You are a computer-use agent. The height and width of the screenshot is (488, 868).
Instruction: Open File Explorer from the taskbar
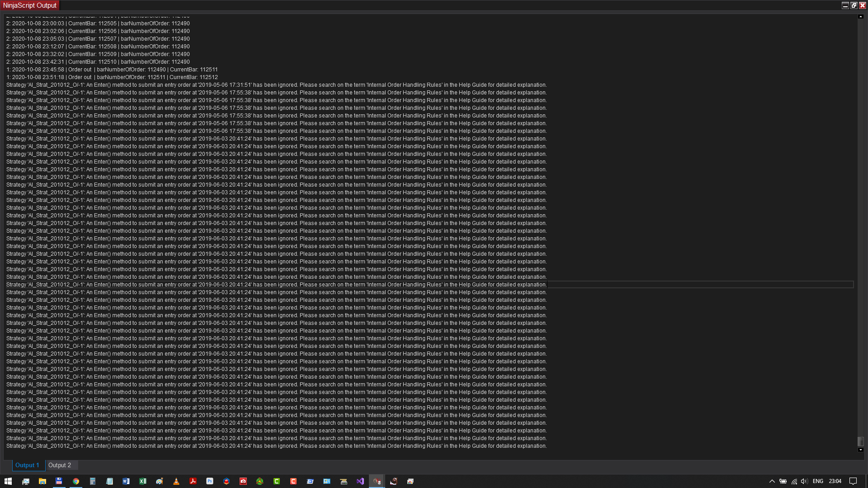[x=42, y=481]
